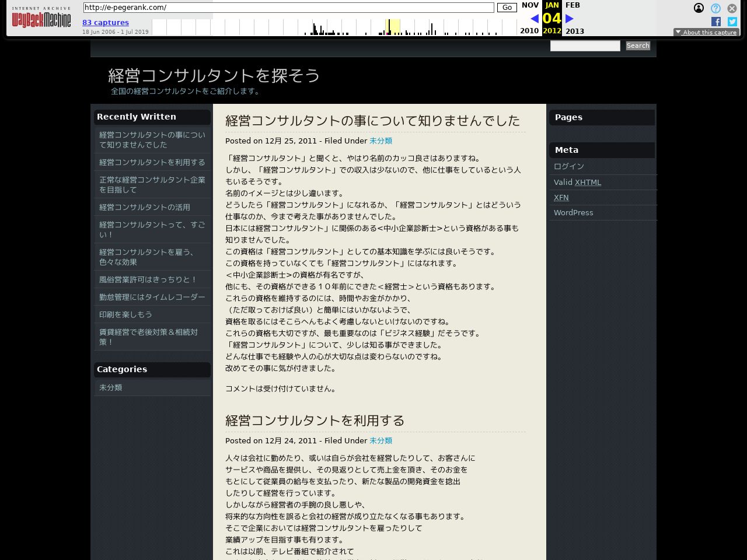Open the 未分類 category link
The image size is (747, 560).
(110, 387)
